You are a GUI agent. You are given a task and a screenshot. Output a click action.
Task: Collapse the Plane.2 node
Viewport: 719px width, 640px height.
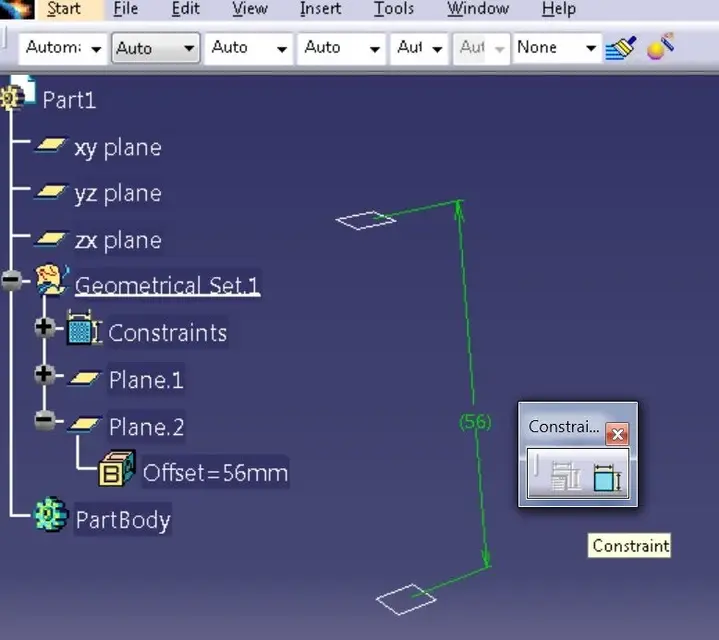(x=44, y=420)
